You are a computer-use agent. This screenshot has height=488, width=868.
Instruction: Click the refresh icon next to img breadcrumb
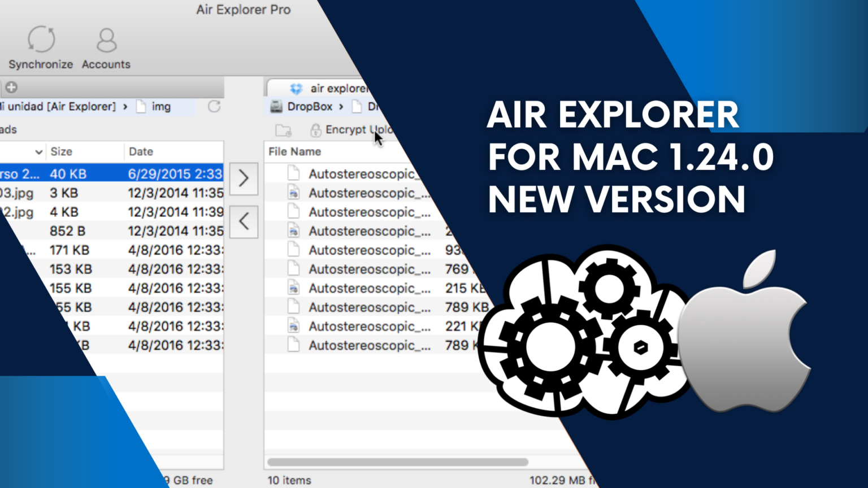[214, 107]
